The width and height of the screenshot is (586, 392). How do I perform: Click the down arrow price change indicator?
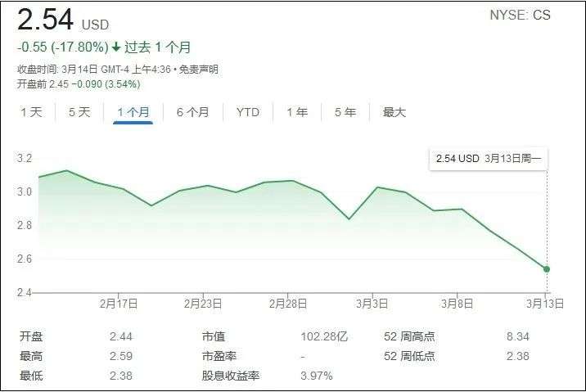[x=115, y=47]
